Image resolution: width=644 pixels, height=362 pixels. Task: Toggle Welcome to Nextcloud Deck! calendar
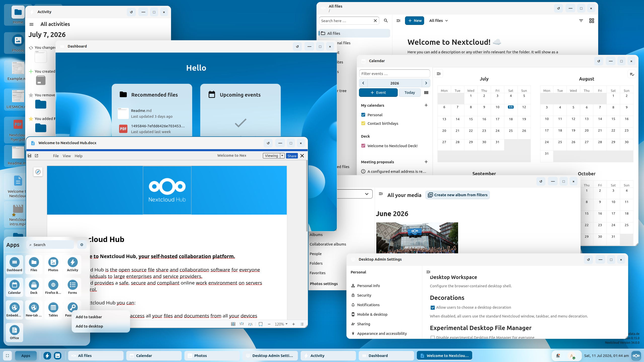pyautogui.click(x=363, y=146)
